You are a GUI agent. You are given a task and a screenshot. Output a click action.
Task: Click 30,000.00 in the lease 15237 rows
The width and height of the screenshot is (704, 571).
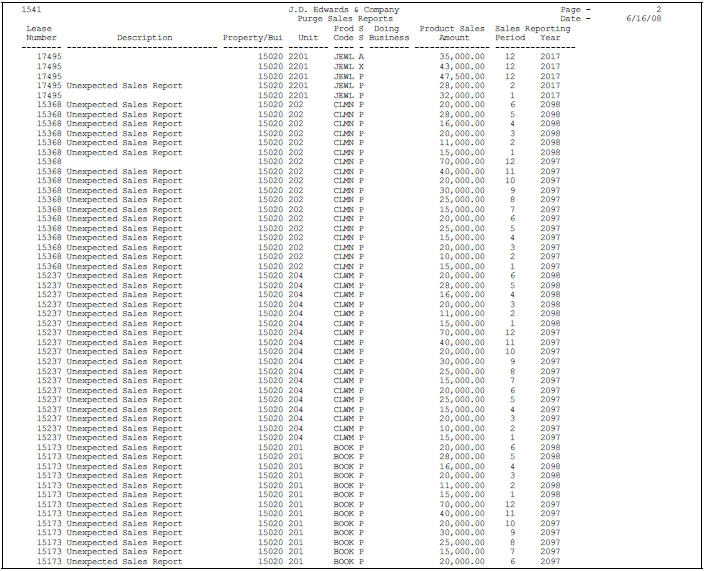tap(462, 361)
